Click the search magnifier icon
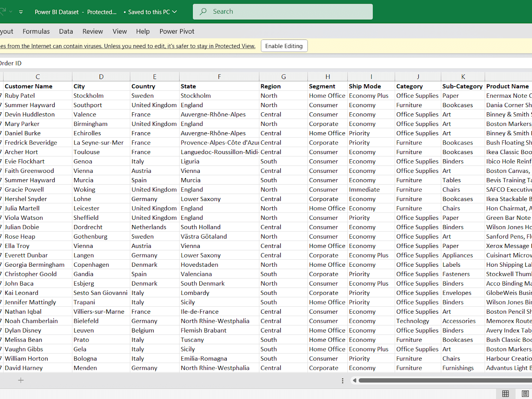The width and height of the screenshot is (532, 399). pyautogui.click(x=203, y=11)
